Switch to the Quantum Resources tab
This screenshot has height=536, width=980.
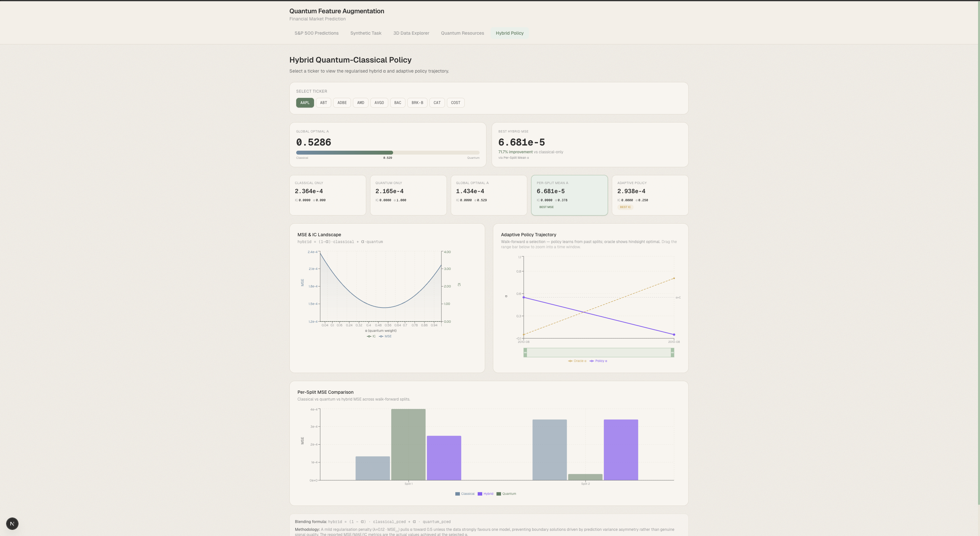pyautogui.click(x=462, y=33)
